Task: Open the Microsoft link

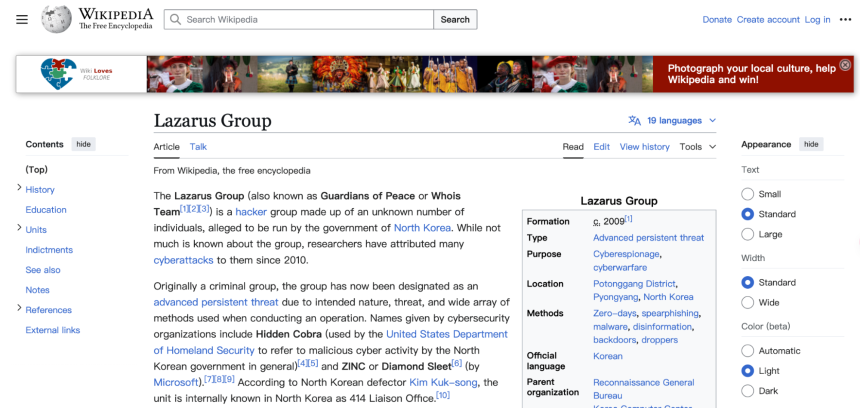Action: pos(176,382)
